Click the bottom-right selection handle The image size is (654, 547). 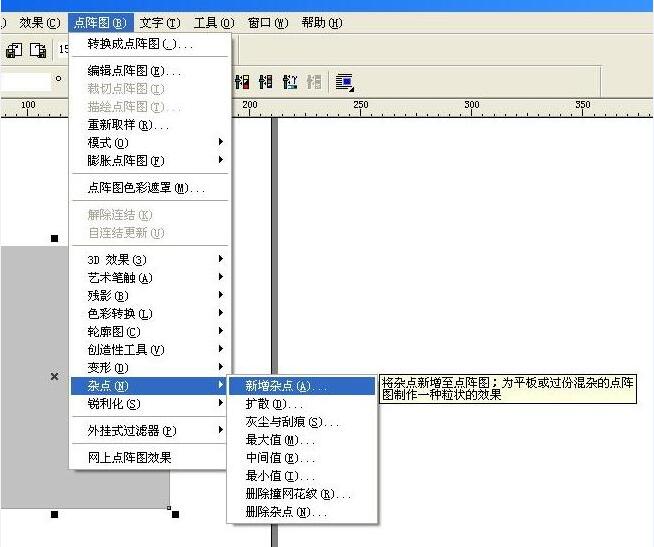[176, 514]
